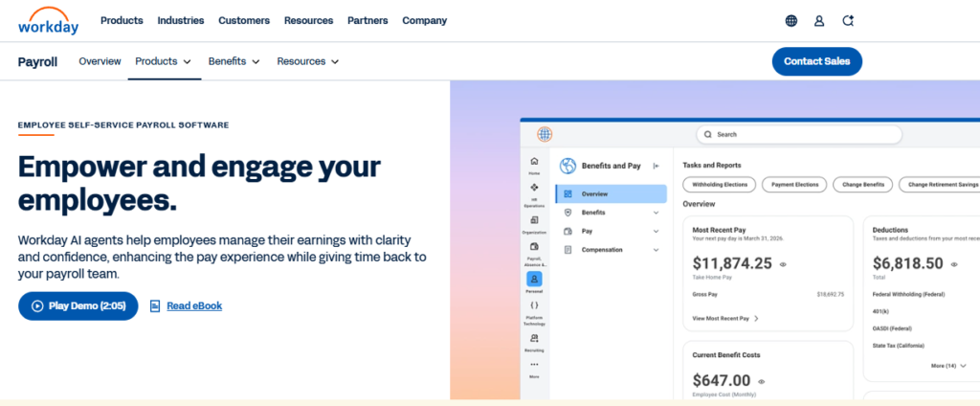Click the 401(k) deduction row
Image resolution: width=980 pixels, height=406 pixels.
click(880, 311)
